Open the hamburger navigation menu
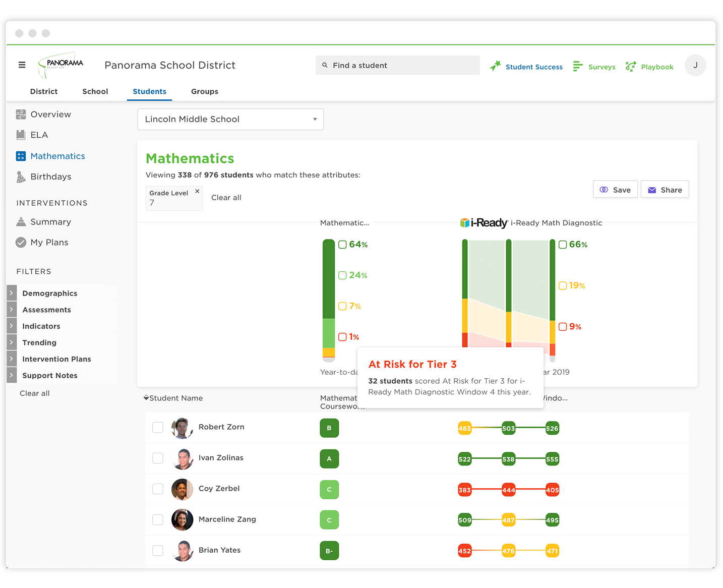The width and height of the screenshot is (723, 588). (22, 65)
